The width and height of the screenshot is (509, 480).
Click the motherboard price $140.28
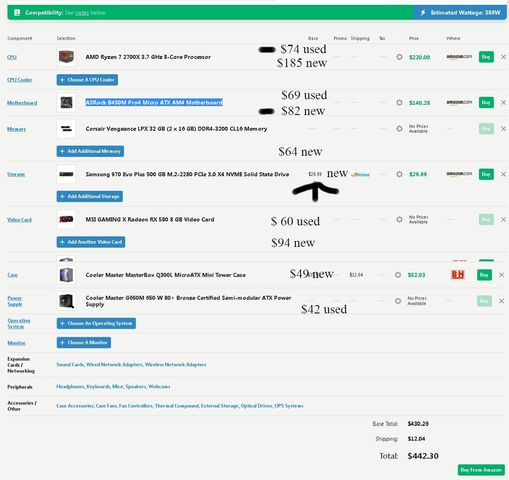(419, 103)
